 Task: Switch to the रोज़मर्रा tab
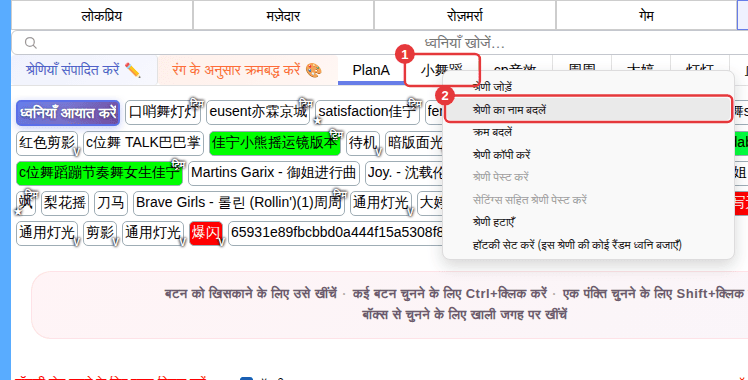465,15
